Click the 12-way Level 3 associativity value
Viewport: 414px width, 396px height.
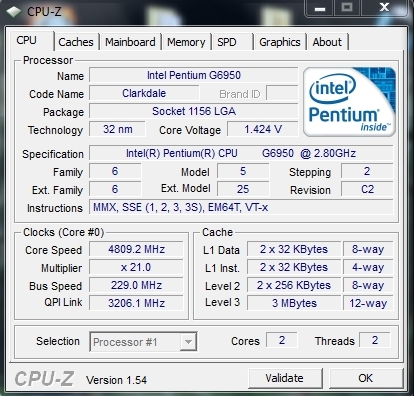pos(368,303)
